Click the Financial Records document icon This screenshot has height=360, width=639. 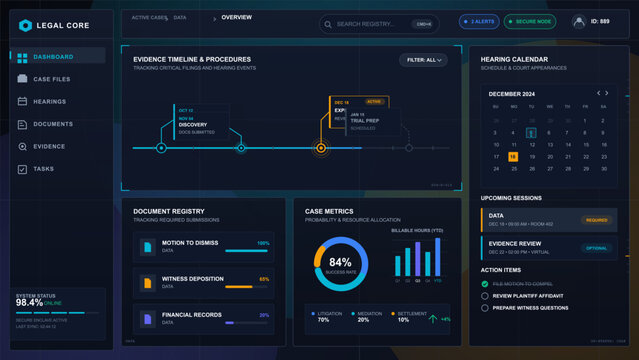coord(148,319)
